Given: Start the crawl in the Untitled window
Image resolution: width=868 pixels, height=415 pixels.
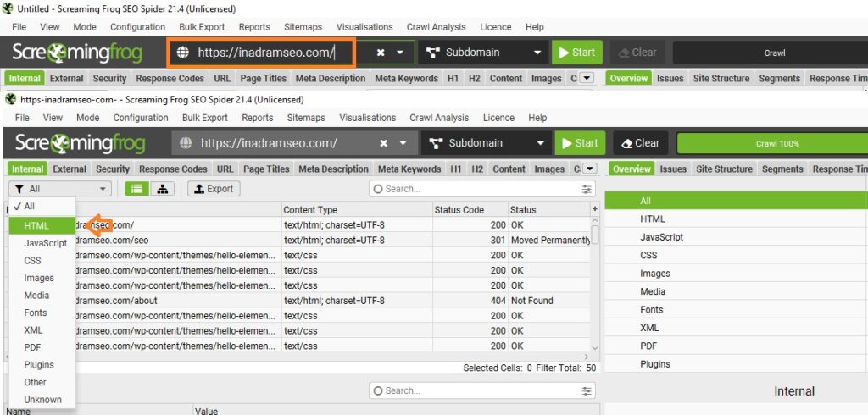Looking at the screenshot, I should [576, 53].
